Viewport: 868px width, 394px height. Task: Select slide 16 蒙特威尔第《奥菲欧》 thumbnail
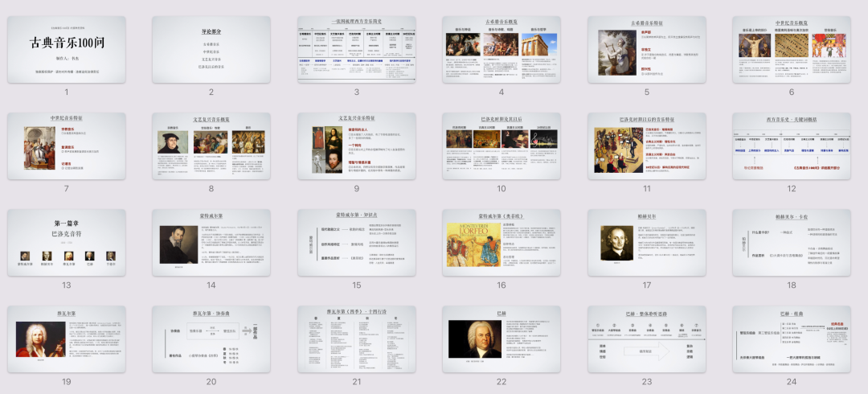pos(502,243)
